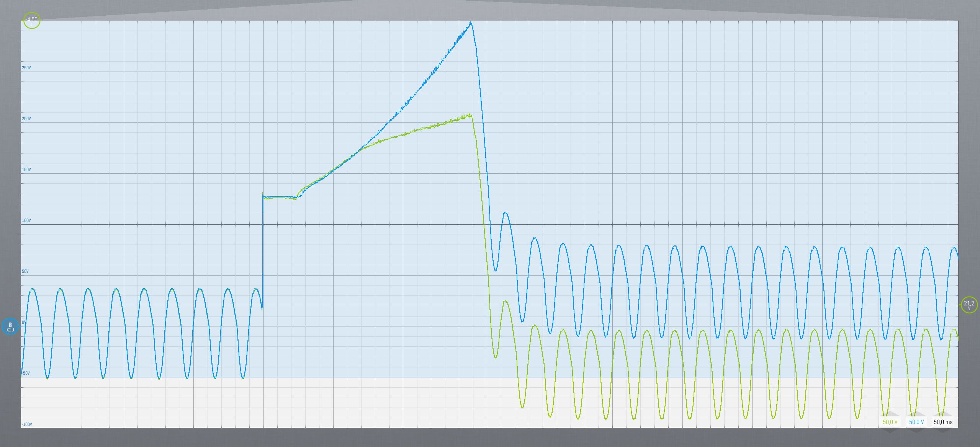The width and height of the screenshot is (980, 447).
Task: Decrease timebase with arrow below 50,0 ms
Action: 943,430
